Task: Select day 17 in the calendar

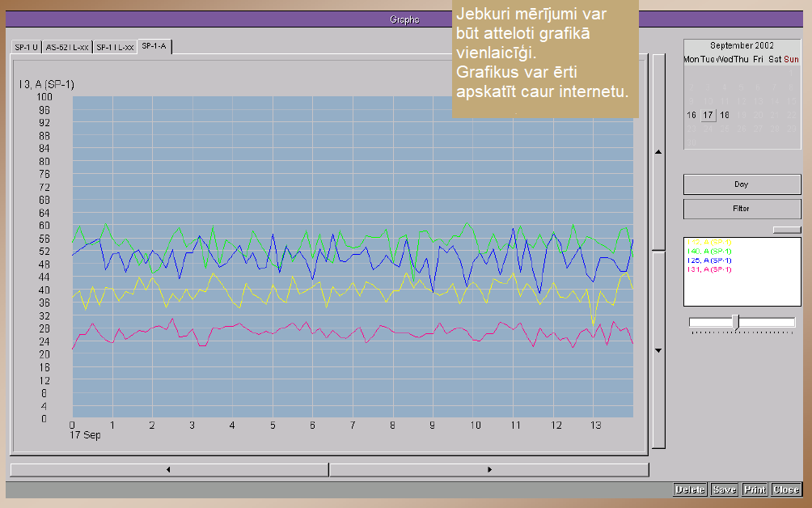Action: click(708, 115)
